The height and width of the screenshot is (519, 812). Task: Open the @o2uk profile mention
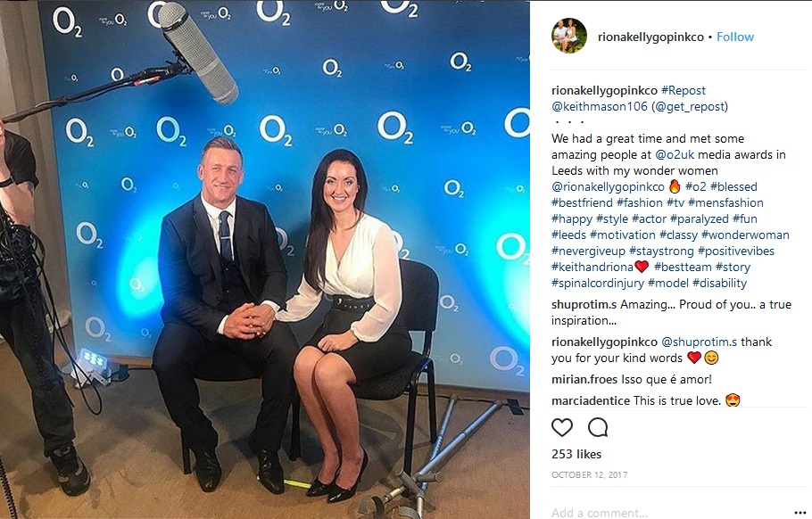click(675, 154)
